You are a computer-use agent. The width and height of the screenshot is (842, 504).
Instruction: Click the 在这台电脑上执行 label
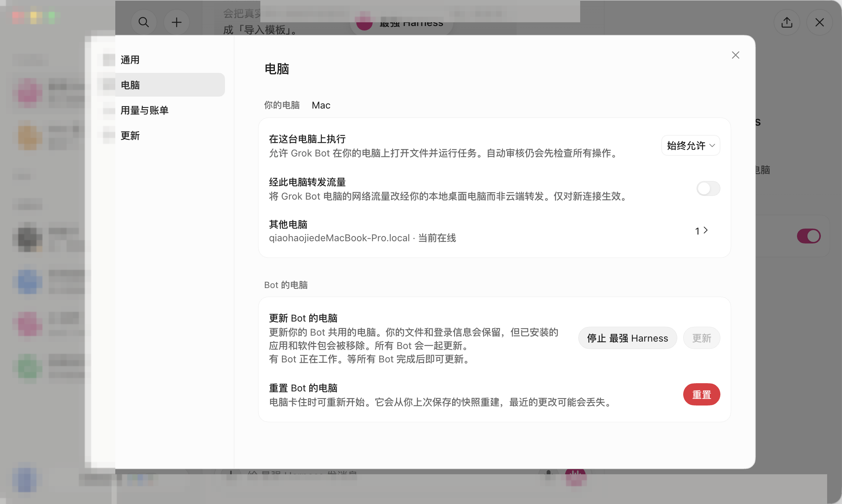(307, 139)
